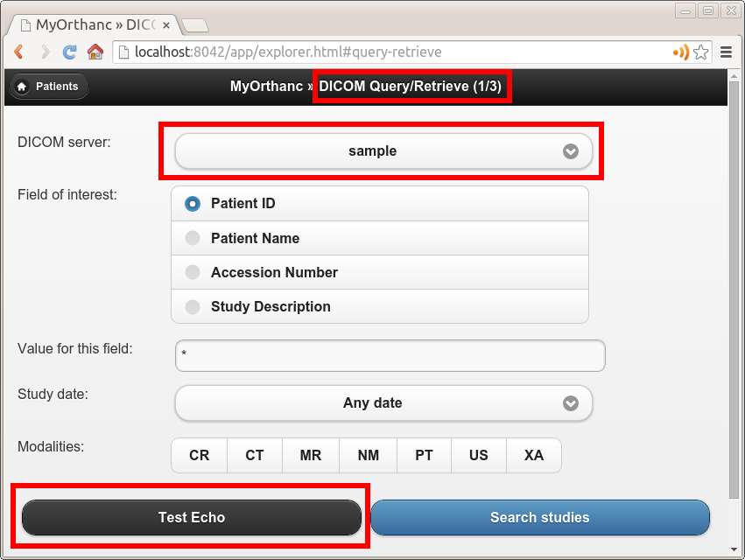
Task: Expand the Any date study dropdown
Action: pos(383,402)
